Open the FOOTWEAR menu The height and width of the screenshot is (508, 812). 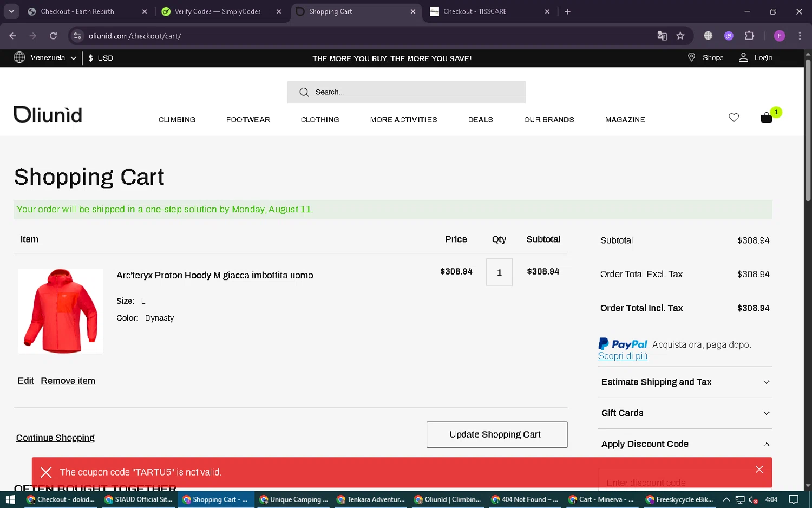click(248, 120)
